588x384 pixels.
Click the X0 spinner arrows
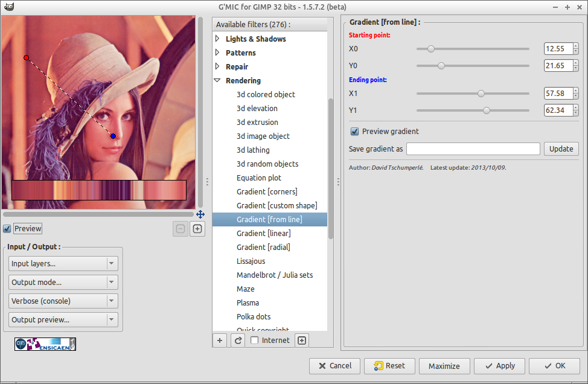[x=576, y=49]
